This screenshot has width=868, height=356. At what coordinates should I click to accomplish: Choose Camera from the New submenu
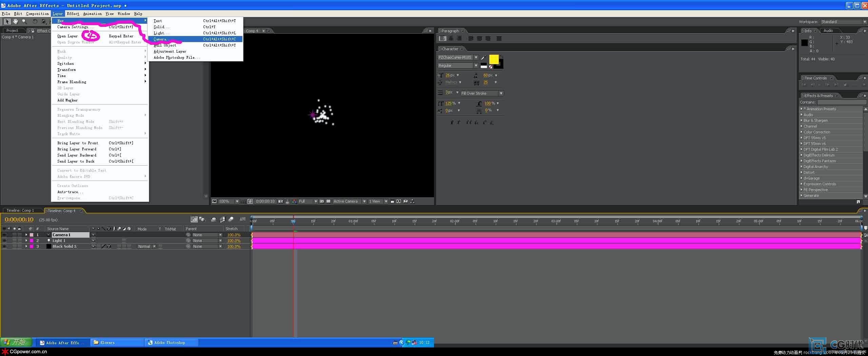click(x=195, y=39)
